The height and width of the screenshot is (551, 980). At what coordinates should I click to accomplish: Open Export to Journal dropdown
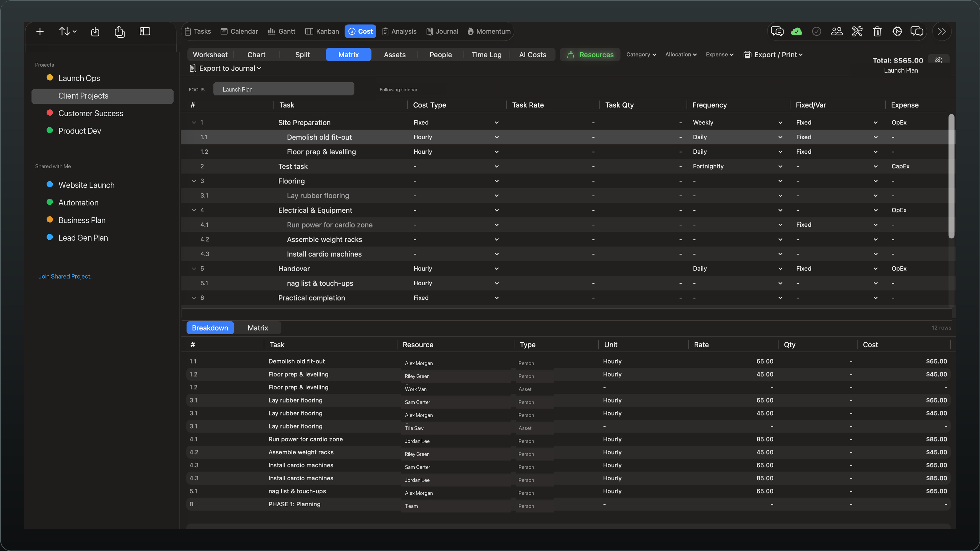coord(225,69)
